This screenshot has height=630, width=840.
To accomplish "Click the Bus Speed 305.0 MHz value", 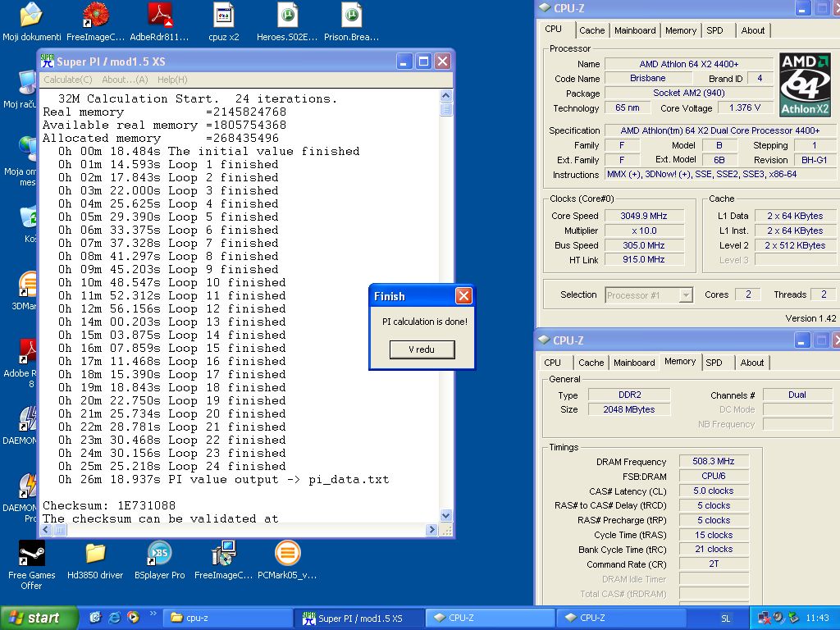I will tap(644, 245).
